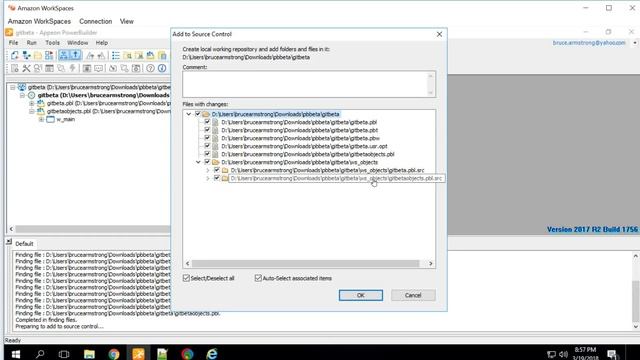Viewport: 640px width, 360px height.
Task: Expand the gitbeta.pbl.src folder node
Action: click(208, 170)
